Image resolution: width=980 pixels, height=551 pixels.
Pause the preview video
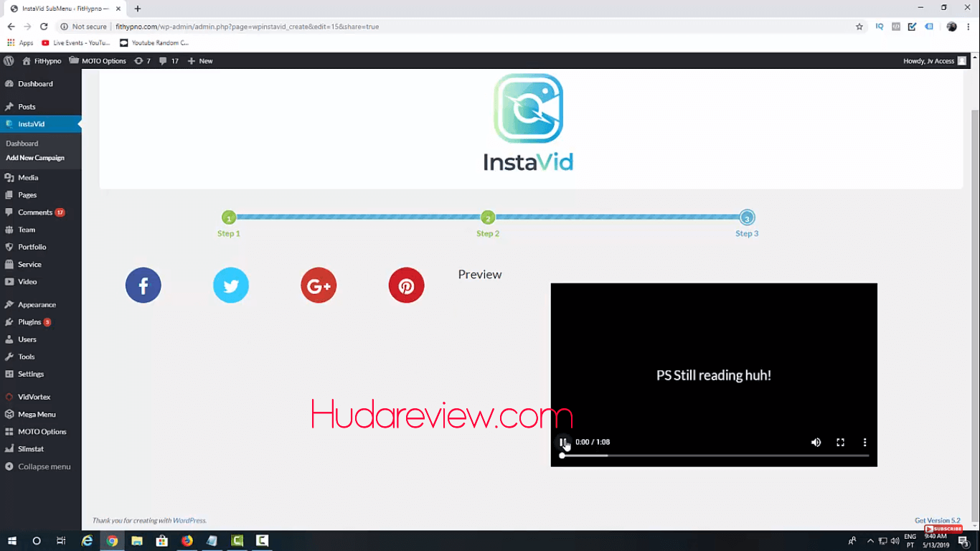[x=563, y=443]
